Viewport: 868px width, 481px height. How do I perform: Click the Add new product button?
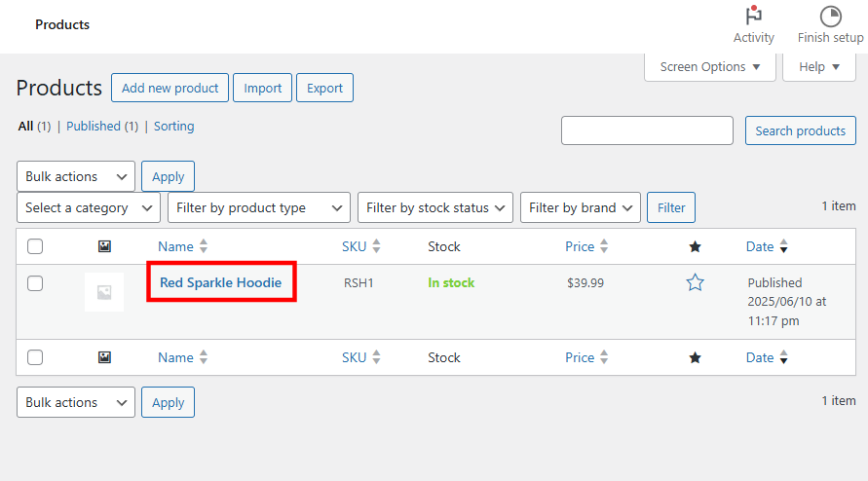click(x=170, y=88)
